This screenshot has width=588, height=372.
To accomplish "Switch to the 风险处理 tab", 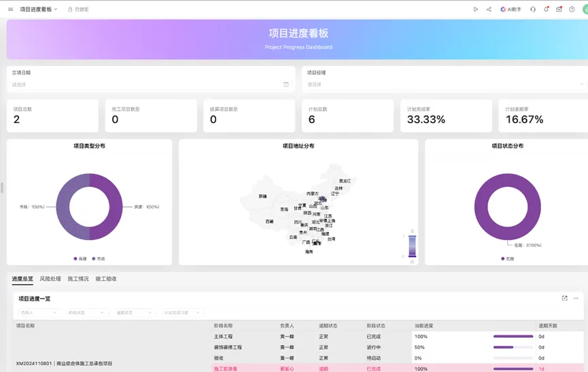I will (50, 279).
